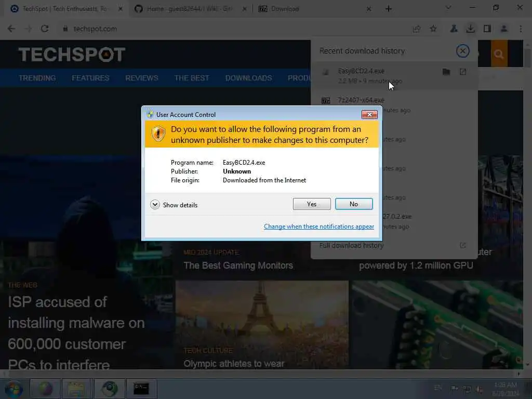Click taskbar clock and date
The height and width of the screenshot is (399, 532).
point(505,389)
